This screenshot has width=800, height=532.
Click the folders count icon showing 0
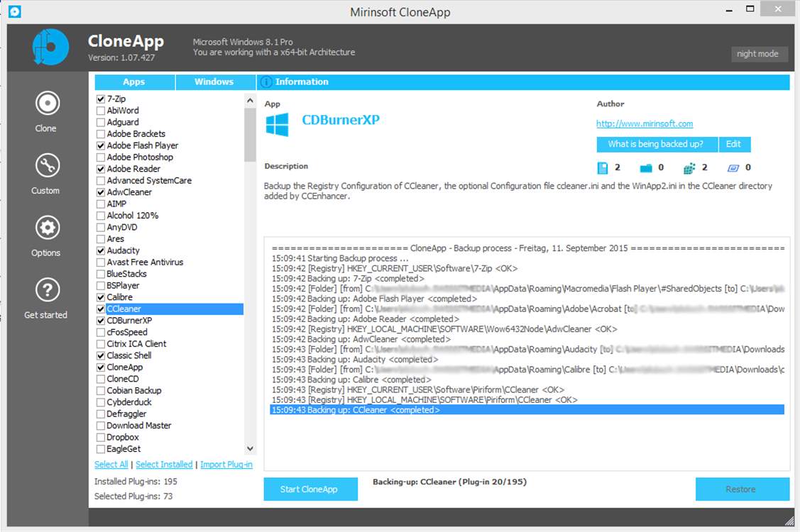646,168
